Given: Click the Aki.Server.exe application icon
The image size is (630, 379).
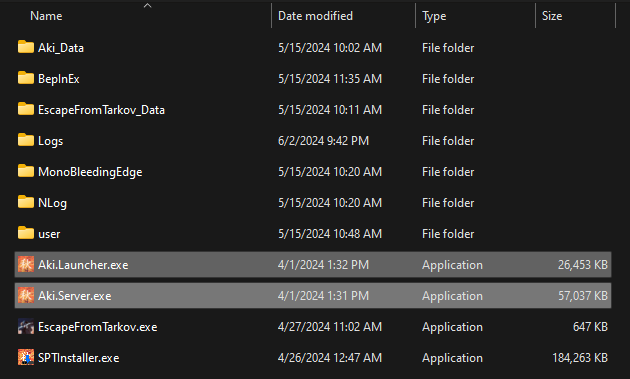Looking at the screenshot, I should [26, 295].
